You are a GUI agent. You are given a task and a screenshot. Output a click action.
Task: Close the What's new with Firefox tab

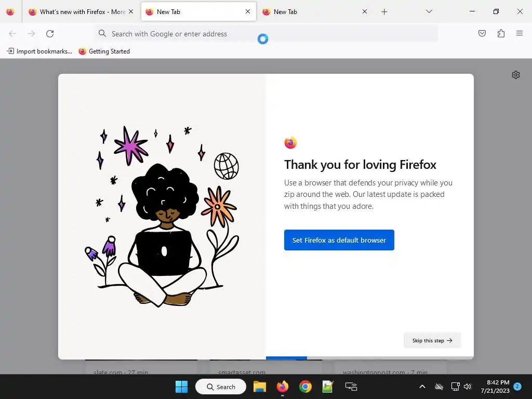pyautogui.click(x=131, y=11)
